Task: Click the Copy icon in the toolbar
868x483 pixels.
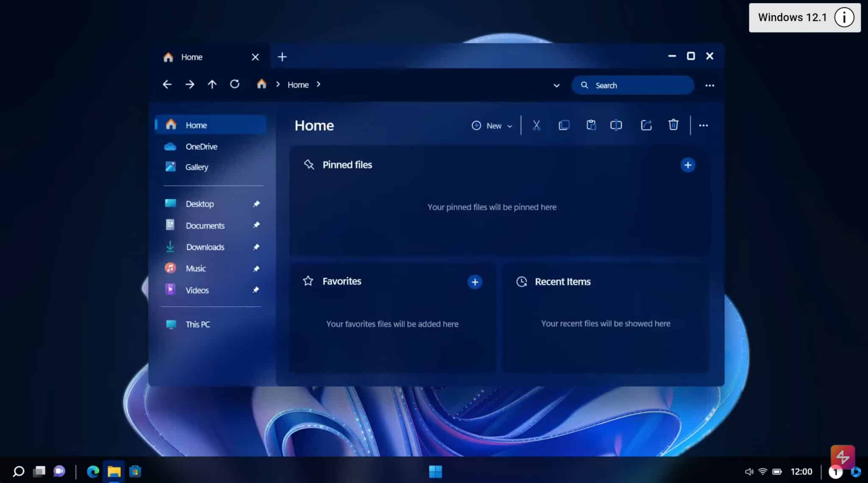Action: tap(564, 125)
